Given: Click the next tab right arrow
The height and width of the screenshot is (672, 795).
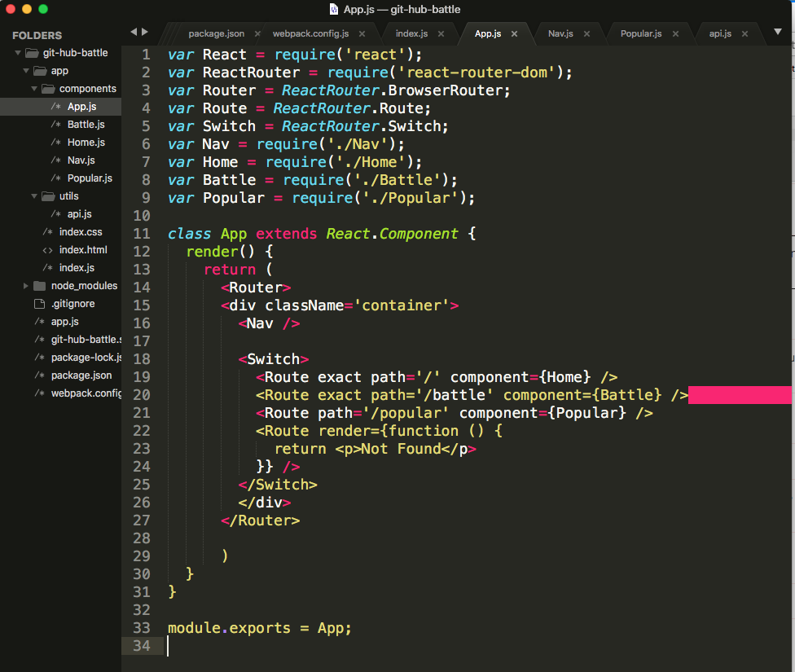Looking at the screenshot, I should pos(145,32).
